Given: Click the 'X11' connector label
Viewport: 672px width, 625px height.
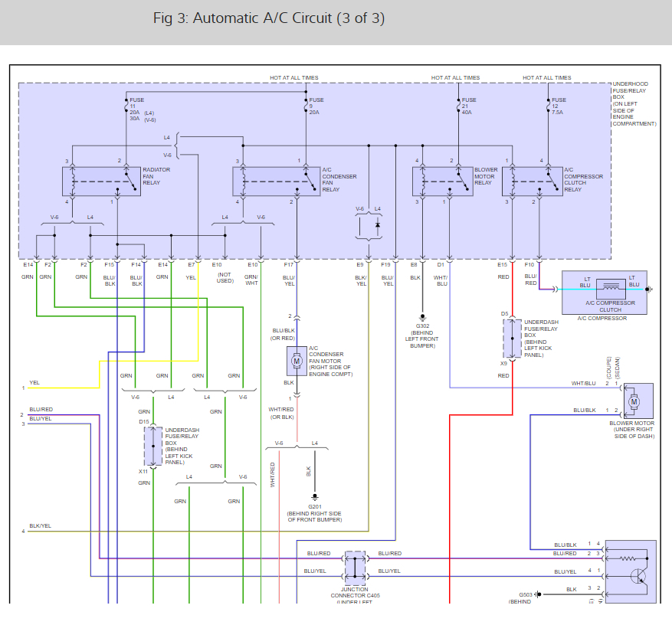Looking at the screenshot, I should coord(143,471).
